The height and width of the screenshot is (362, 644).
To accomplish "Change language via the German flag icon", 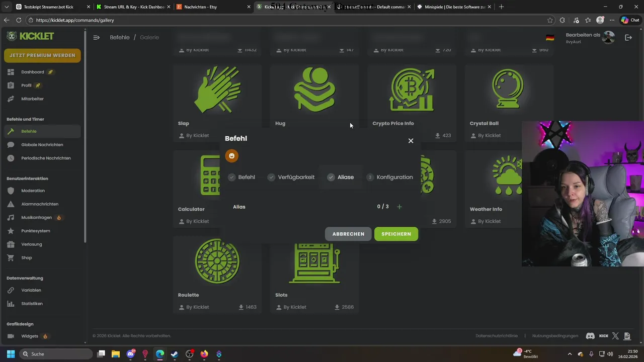I will coord(550,38).
